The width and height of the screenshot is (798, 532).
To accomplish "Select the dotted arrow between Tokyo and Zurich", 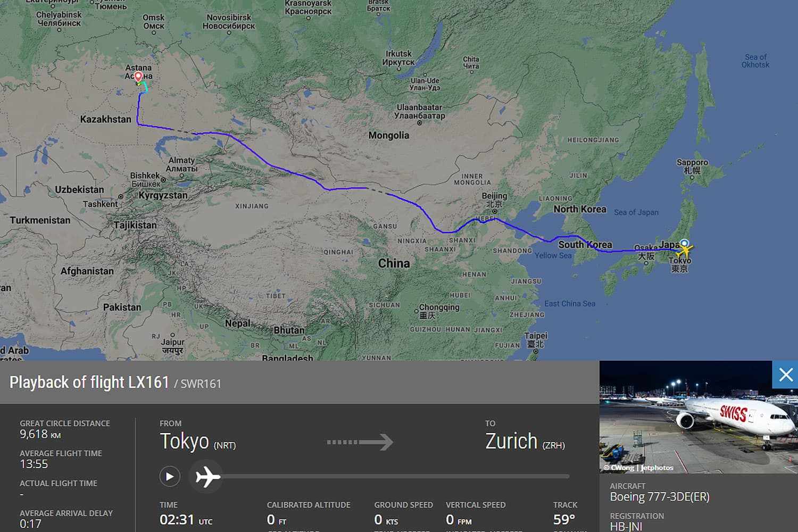I will click(360, 442).
